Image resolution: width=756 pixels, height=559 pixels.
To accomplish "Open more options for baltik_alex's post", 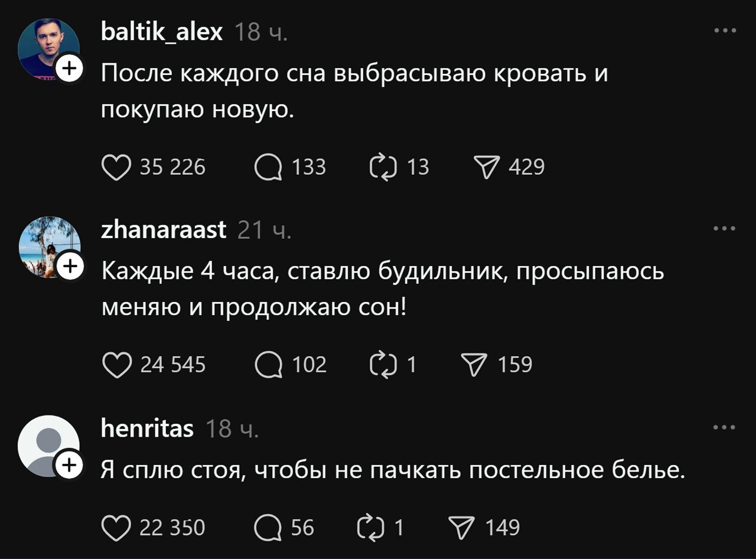I will [725, 31].
